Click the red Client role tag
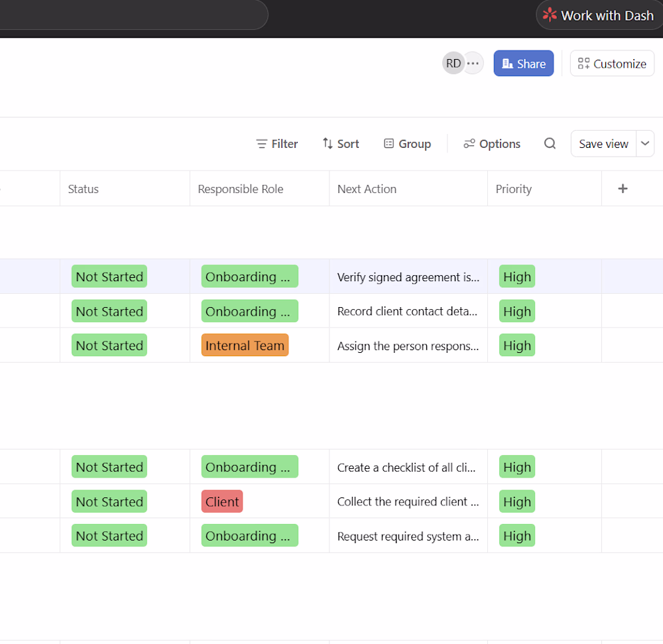This screenshot has width=663, height=644. pyautogui.click(x=222, y=501)
